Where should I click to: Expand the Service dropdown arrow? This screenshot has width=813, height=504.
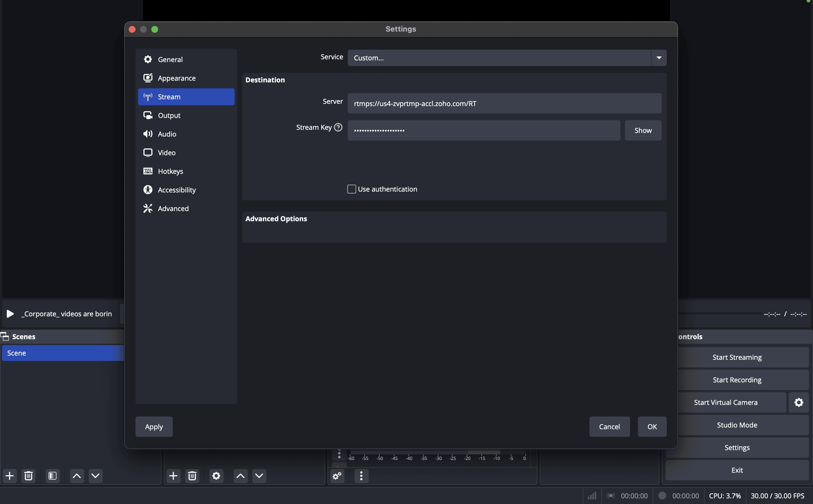coord(659,58)
